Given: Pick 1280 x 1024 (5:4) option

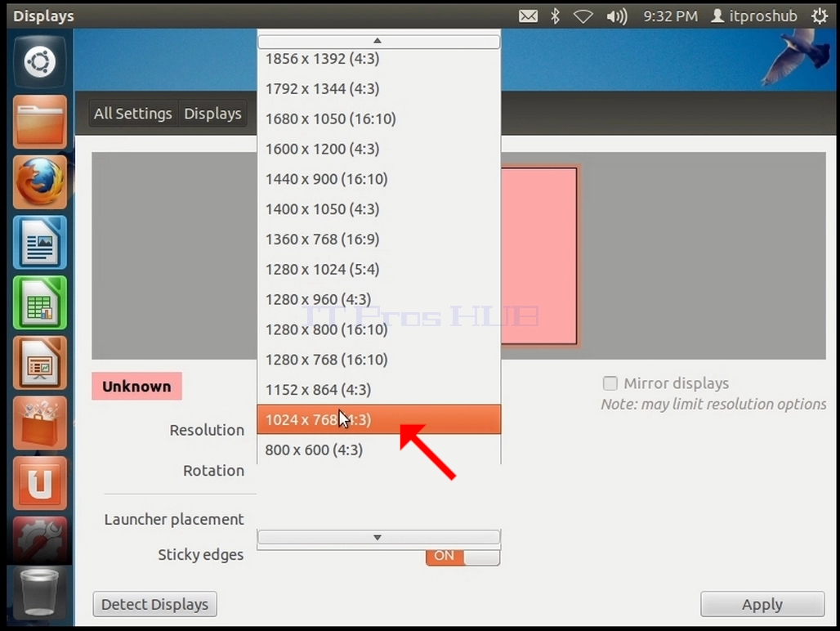Looking at the screenshot, I should [x=379, y=269].
